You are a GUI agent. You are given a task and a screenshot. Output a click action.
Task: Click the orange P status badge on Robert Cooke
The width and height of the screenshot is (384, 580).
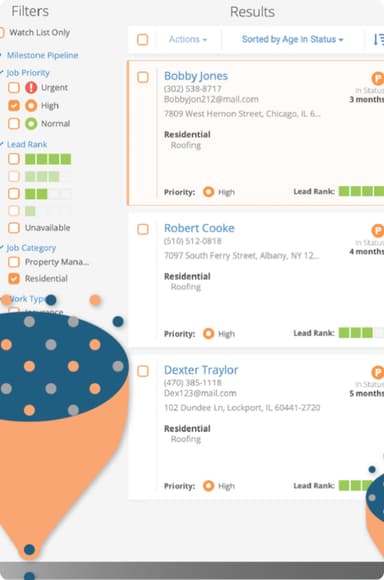coord(377,231)
